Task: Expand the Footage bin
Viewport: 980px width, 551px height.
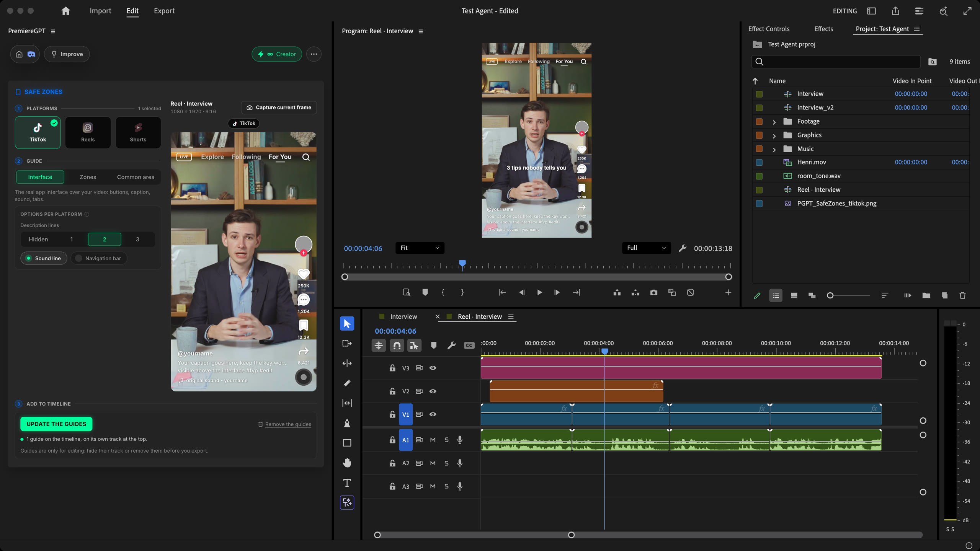Action: pyautogui.click(x=774, y=122)
